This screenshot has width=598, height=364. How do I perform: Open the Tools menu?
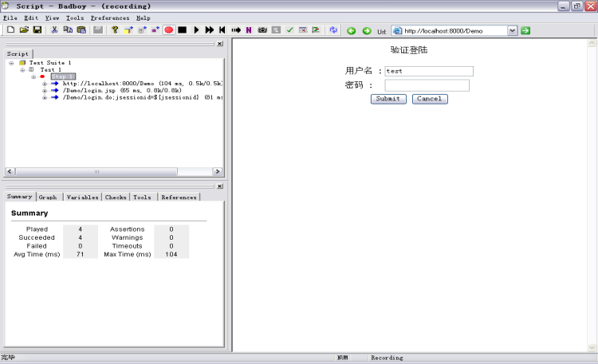[x=75, y=18]
